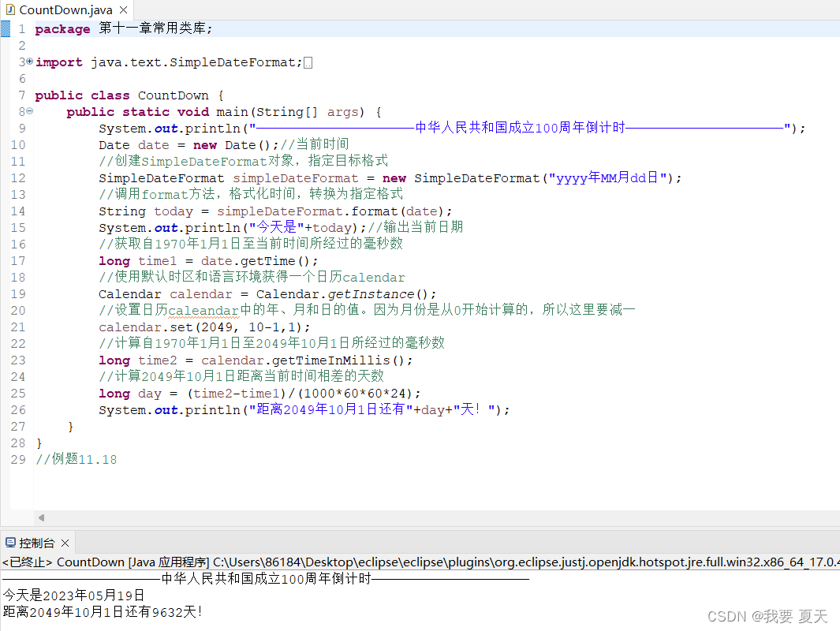Click the blue marker in the line 1 gutter
840x631 pixels.
pos(6,28)
